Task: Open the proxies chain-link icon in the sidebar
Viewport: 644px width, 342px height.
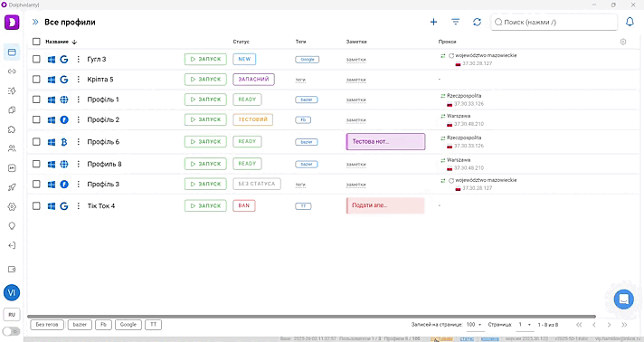Action: pyautogui.click(x=12, y=71)
